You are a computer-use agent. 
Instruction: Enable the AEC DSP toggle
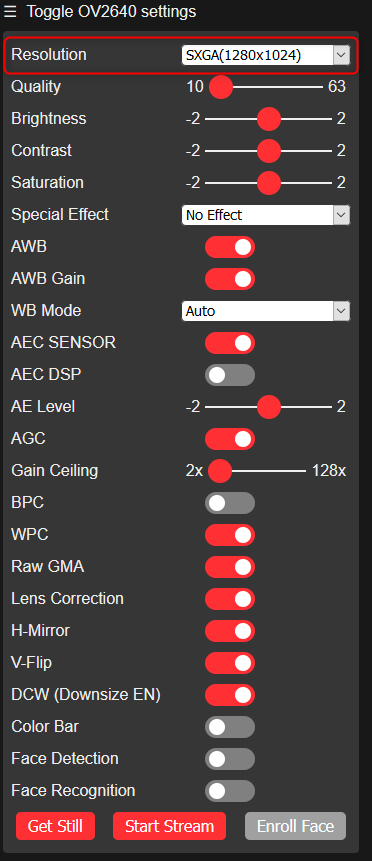(x=230, y=375)
